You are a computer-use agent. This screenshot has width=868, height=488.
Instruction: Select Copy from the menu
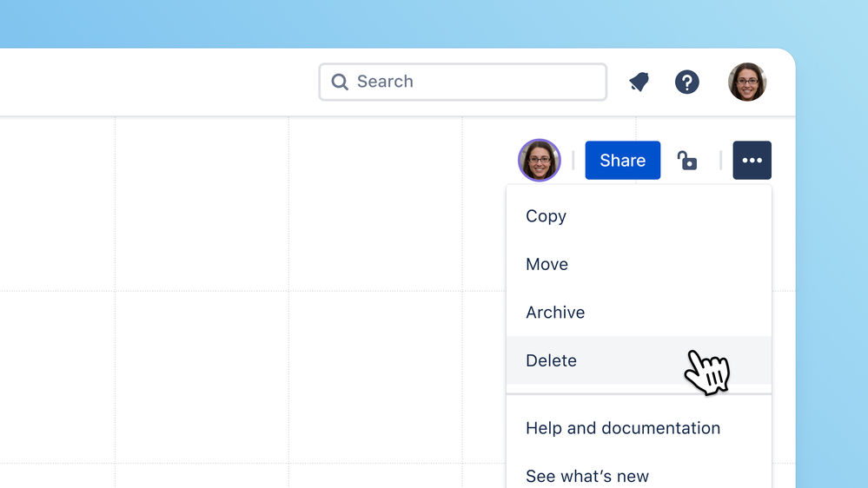tap(639, 216)
